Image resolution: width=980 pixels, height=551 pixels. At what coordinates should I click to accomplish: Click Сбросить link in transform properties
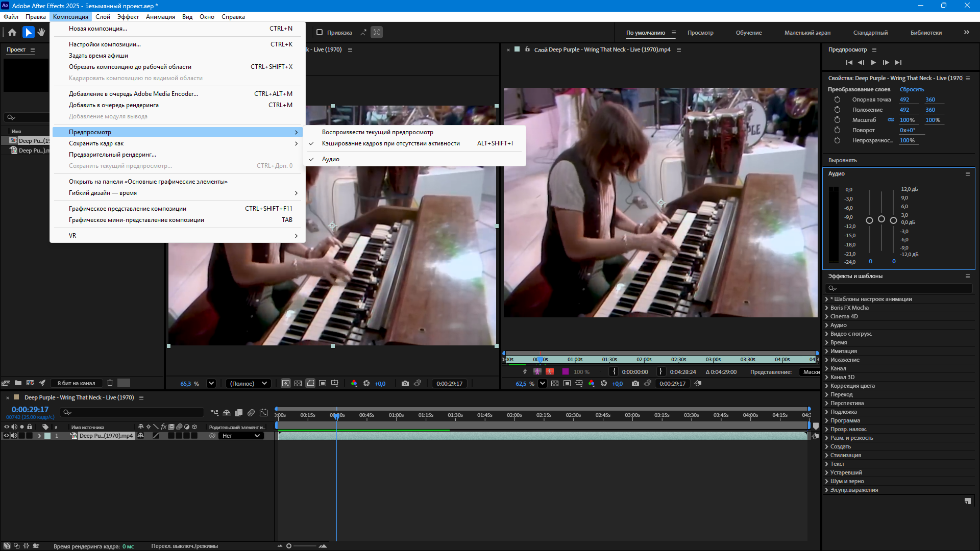912,89
